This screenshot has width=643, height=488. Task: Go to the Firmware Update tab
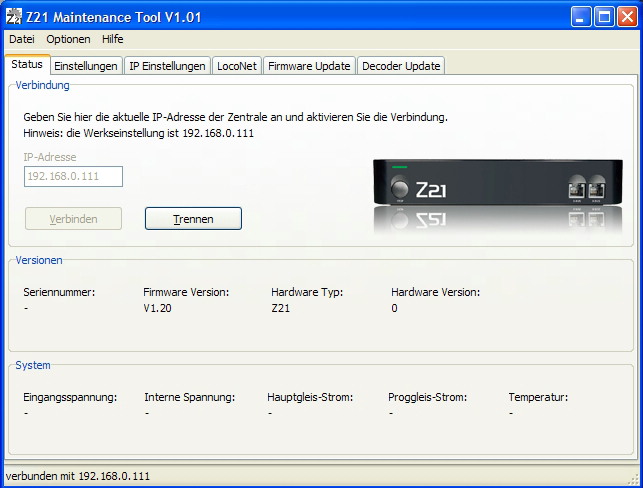point(309,66)
